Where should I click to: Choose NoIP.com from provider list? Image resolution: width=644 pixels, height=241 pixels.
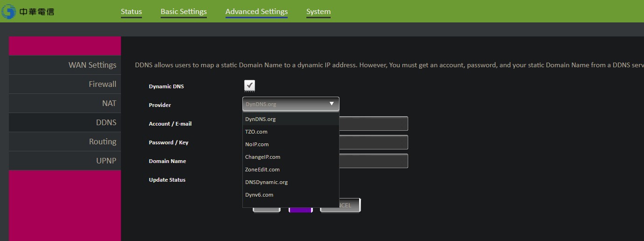tap(290, 144)
